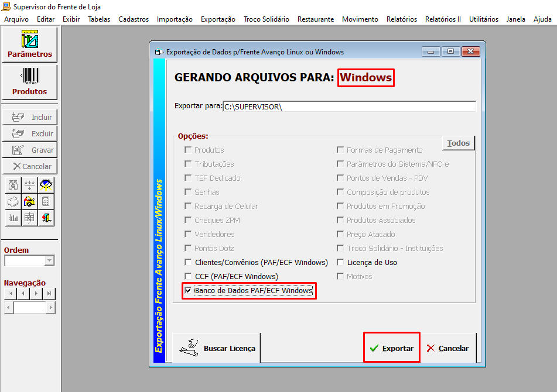This screenshot has height=392, width=557.
Task: Toggle the Produtos checkbox
Action: [x=188, y=150]
